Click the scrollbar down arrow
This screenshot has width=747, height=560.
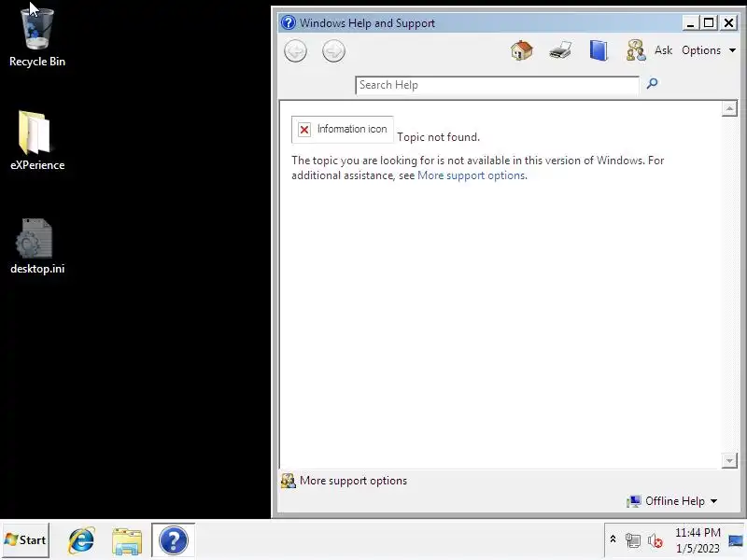point(729,460)
